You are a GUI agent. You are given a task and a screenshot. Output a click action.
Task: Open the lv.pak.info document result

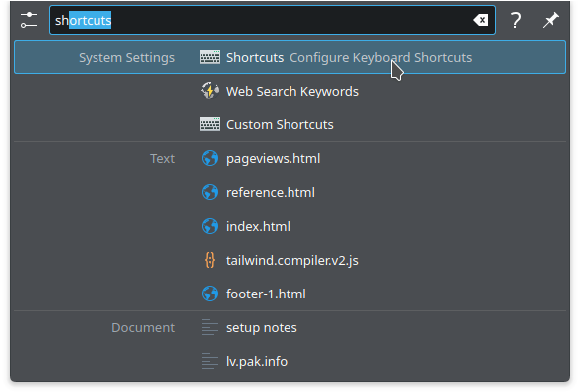290,362
